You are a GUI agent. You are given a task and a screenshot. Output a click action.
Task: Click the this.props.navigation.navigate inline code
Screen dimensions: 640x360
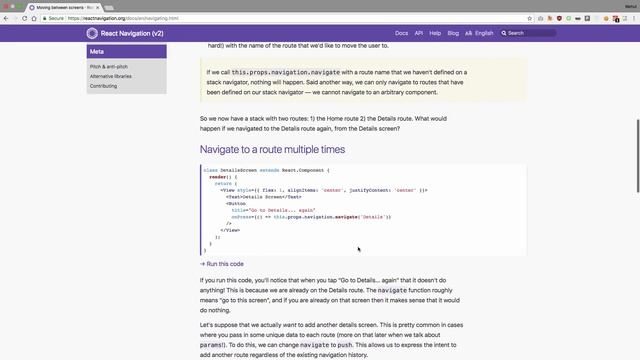286,72
